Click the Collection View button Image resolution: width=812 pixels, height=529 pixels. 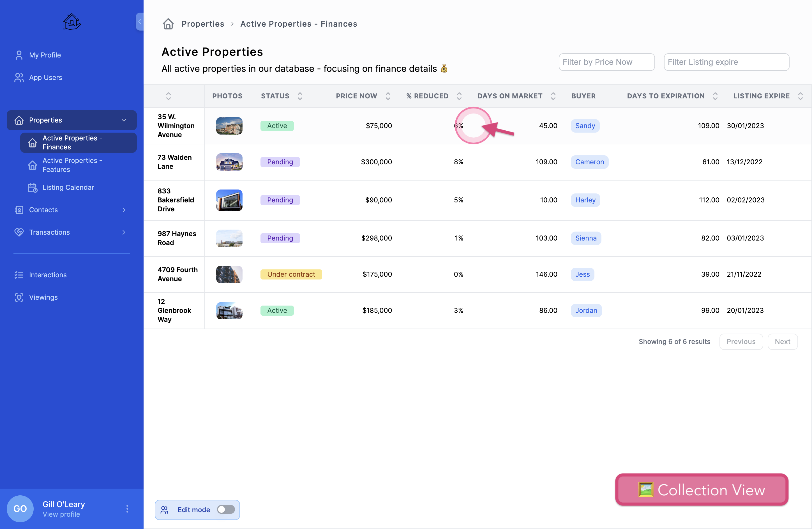(702, 489)
